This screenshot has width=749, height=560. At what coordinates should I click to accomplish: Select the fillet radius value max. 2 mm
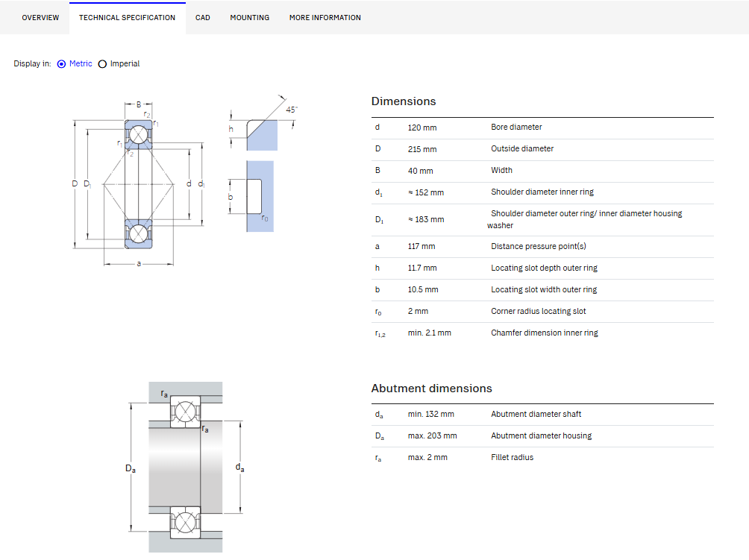pos(427,457)
